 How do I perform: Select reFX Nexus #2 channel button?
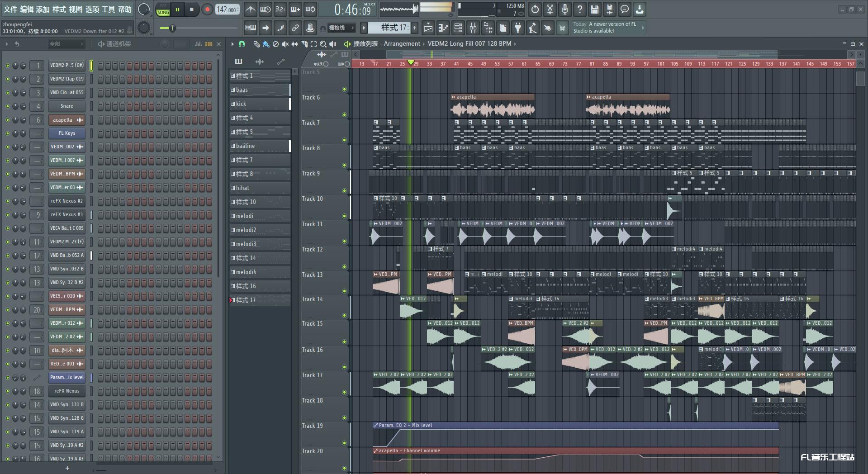click(67, 201)
